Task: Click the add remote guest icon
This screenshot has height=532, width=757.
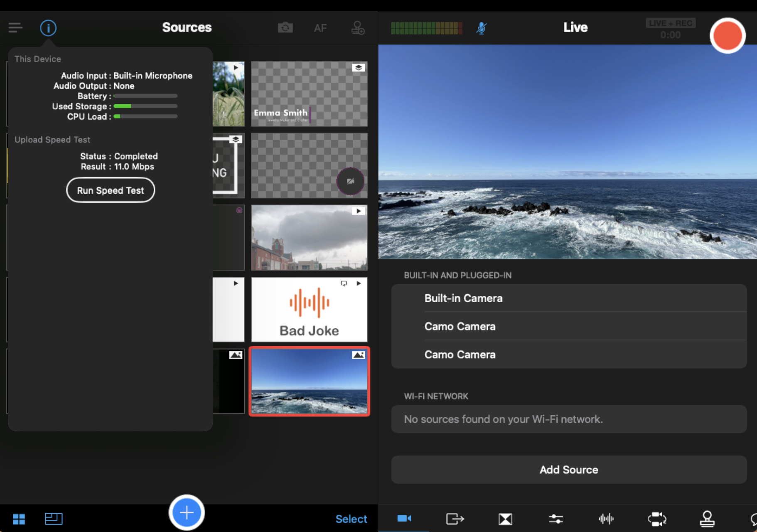Action: pos(358,28)
